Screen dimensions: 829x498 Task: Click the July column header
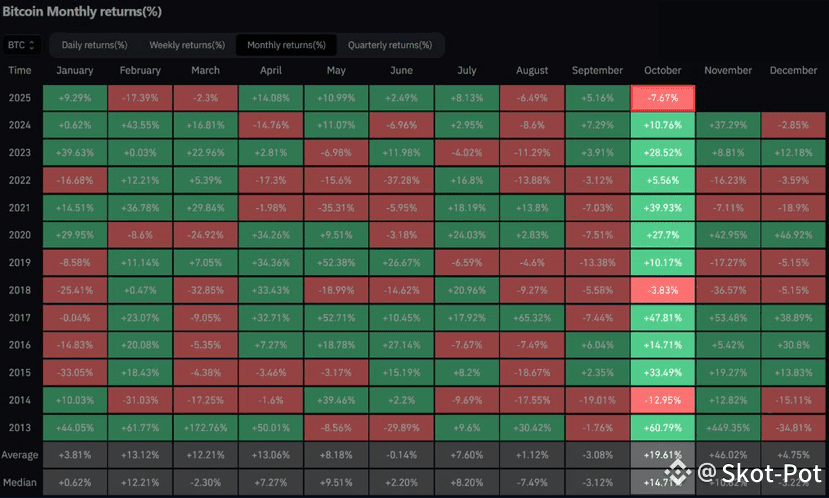tap(467, 70)
